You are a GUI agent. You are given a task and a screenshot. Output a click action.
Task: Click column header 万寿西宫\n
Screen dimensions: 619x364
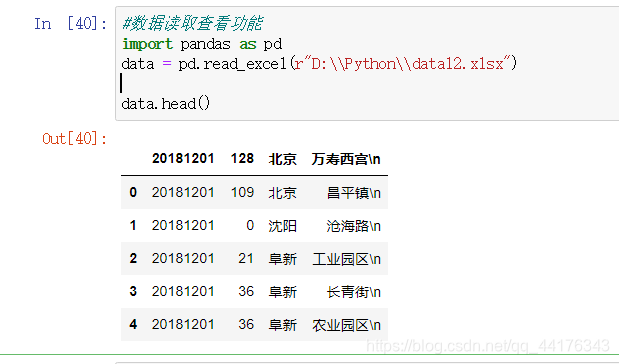pyautogui.click(x=346, y=159)
